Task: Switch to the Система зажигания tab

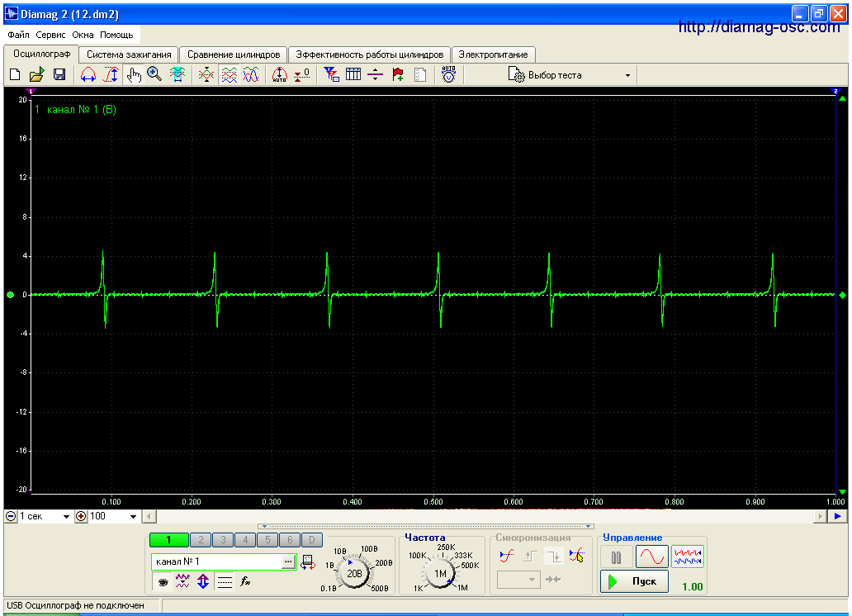Action: coord(129,54)
